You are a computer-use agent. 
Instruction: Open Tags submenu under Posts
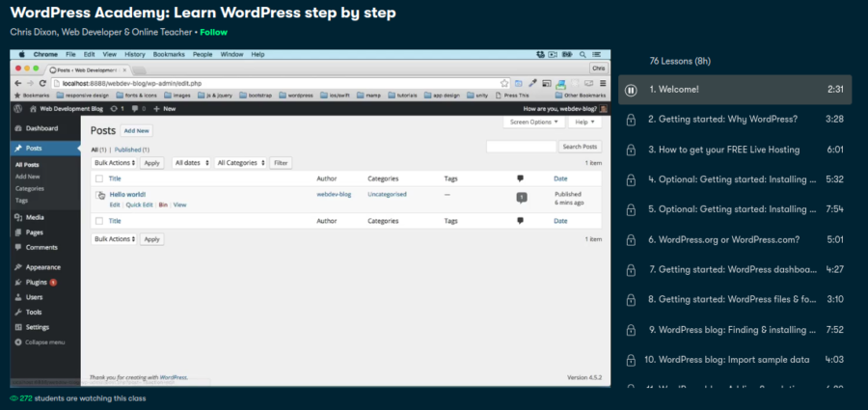[x=21, y=201]
